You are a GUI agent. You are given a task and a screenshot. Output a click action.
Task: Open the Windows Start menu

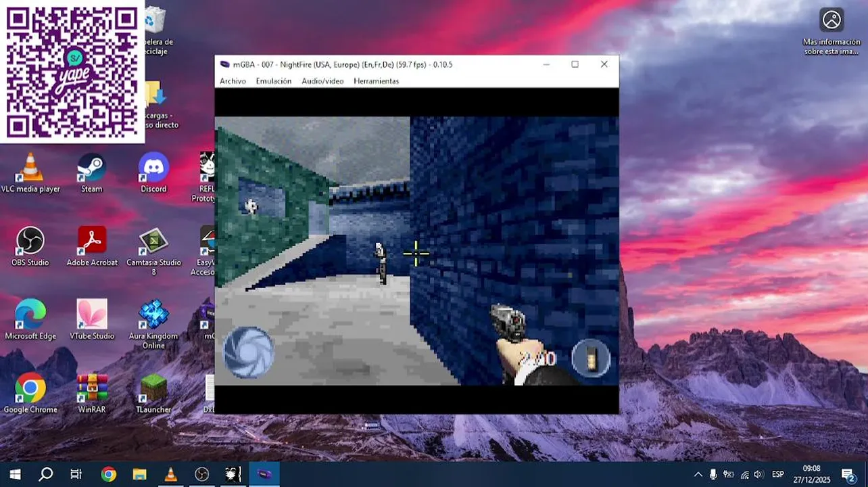click(x=15, y=474)
